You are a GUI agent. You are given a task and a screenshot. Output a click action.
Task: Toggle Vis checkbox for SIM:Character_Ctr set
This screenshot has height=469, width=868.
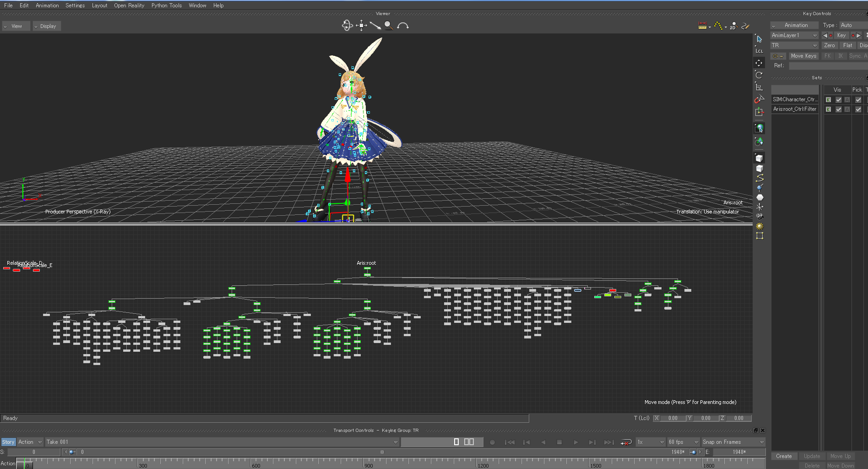[x=838, y=99]
